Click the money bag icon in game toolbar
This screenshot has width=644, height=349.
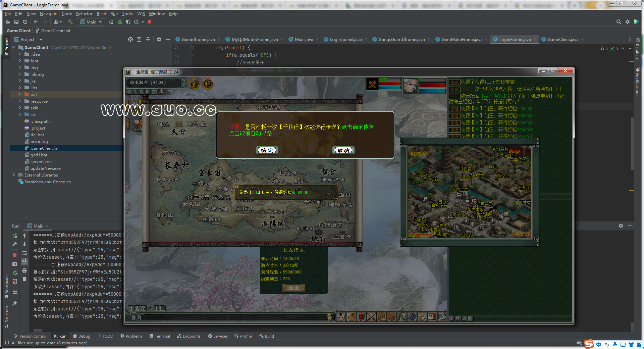[x=351, y=316]
